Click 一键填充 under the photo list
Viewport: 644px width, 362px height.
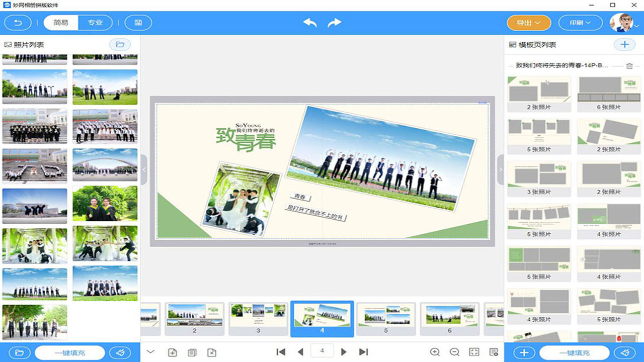[x=70, y=352]
